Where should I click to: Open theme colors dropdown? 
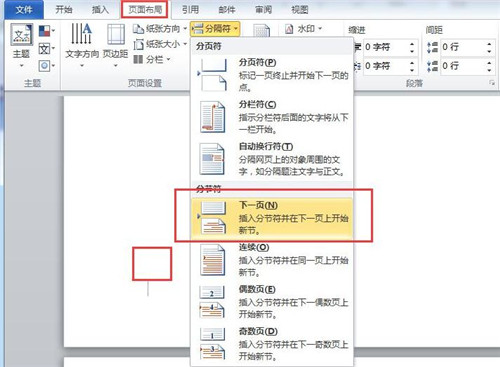click(x=47, y=31)
